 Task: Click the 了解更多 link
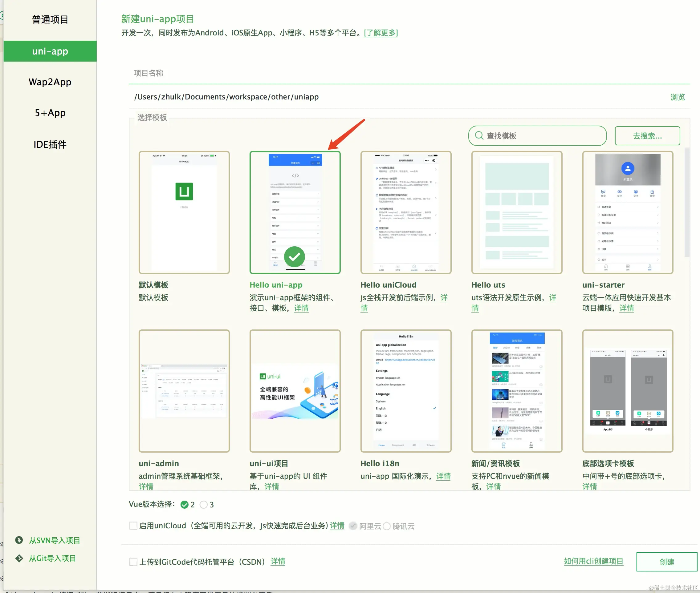(x=381, y=33)
